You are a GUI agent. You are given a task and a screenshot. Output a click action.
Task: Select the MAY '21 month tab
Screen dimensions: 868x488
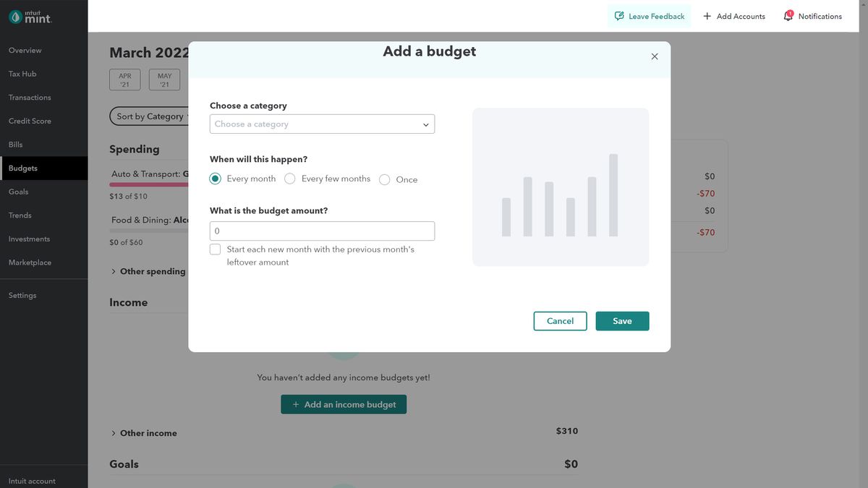pyautogui.click(x=163, y=80)
